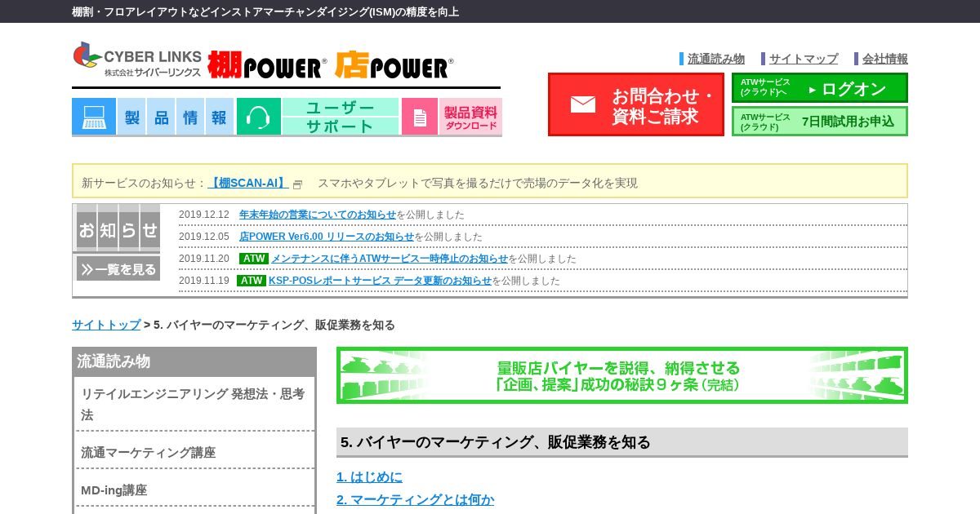This screenshot has height=514, width=980.
Task: Open KSP-POSレポートサービス データ更新 link
Action: tap(381, 281)
